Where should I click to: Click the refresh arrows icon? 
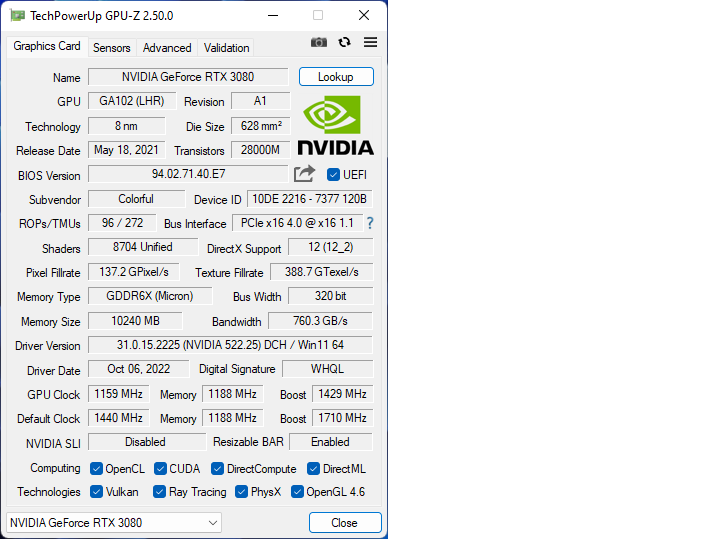(x=344, y=43)
